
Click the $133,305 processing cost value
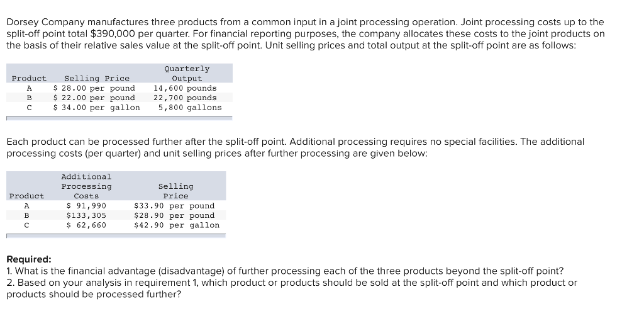coord(86,215)
